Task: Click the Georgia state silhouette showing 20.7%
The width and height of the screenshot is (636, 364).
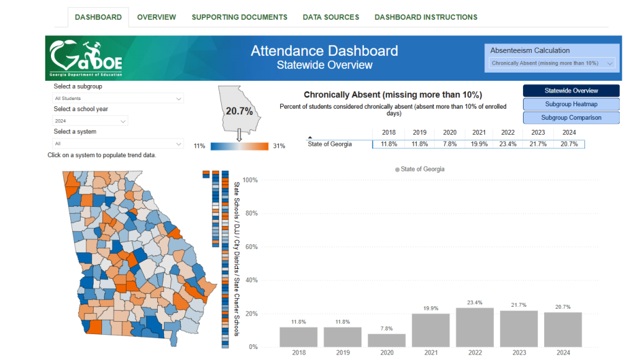Action: coord(240,108)
